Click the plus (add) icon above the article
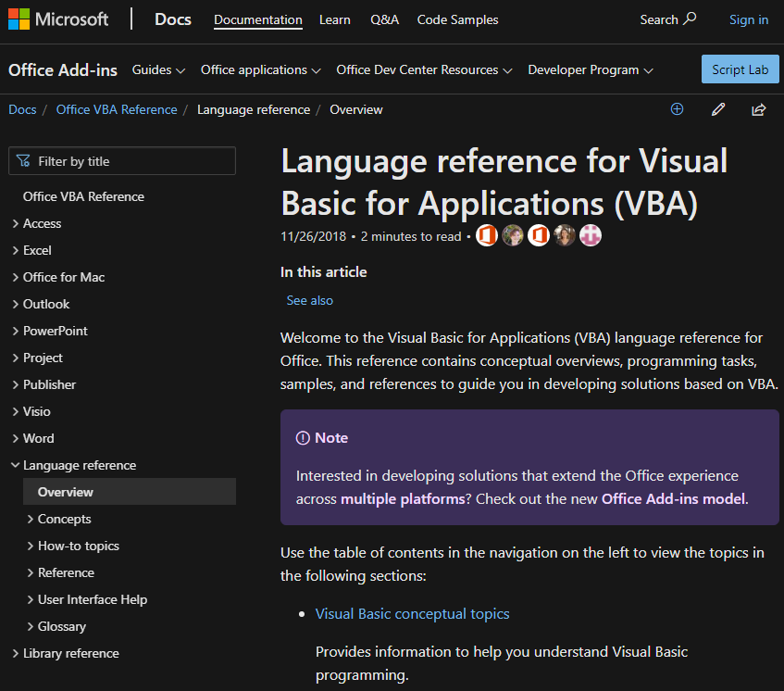The height and width of the screenshot is (691, 784). pyautogui.click(x=677, y=109)
